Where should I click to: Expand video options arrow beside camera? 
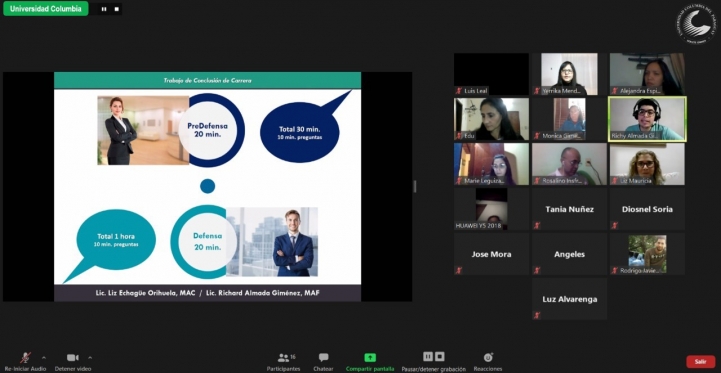tap(90, 357)
